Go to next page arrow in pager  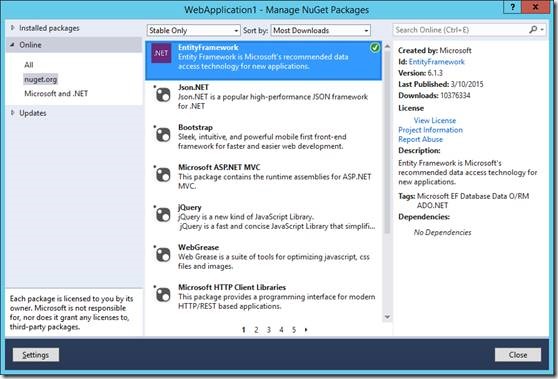point(306,330)
